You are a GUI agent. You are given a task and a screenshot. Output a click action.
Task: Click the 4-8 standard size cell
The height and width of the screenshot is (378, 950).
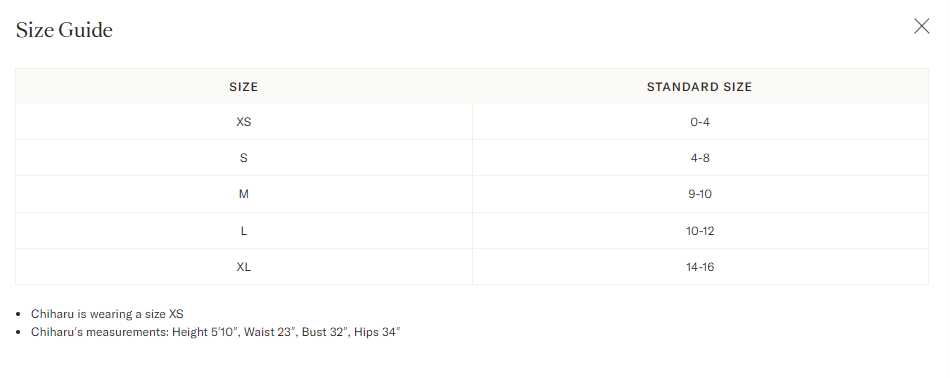pos(700,158)
